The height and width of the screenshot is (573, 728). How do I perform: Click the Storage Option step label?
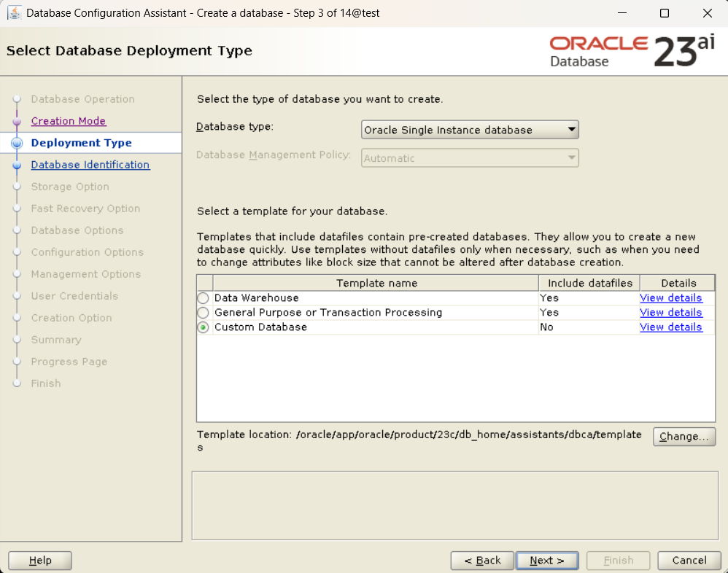coord(70,187)
